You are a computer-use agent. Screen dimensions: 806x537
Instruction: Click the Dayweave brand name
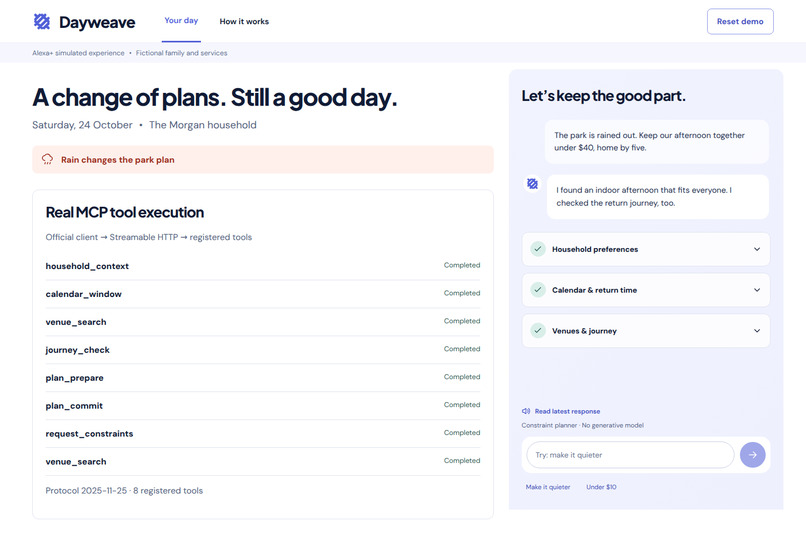tap(97, 22)
